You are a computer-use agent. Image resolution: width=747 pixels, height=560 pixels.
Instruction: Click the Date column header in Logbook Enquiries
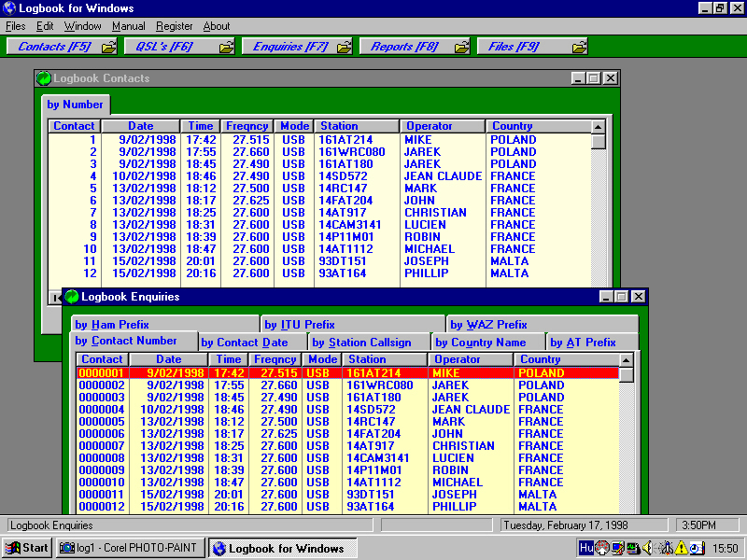169,359
